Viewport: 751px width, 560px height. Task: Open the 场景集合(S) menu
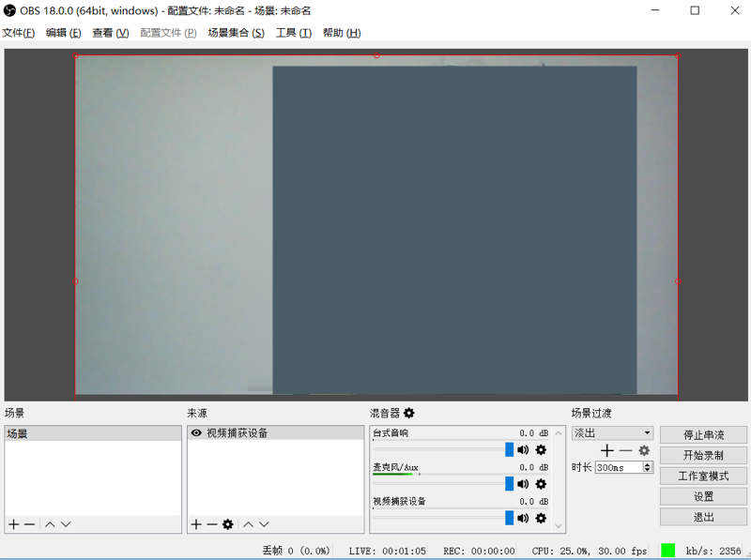tap(237, 33)
